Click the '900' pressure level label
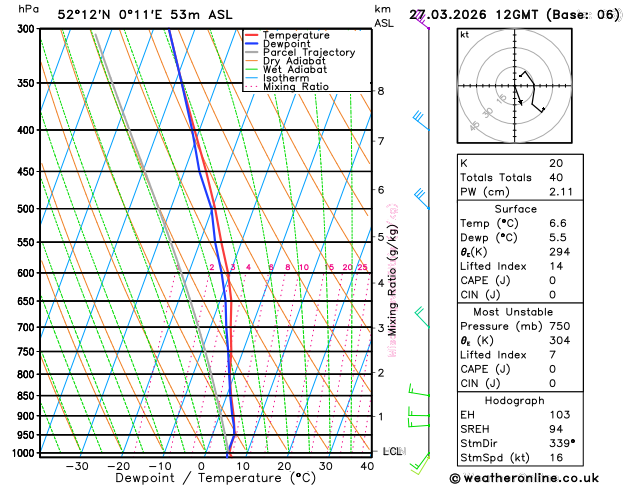This screenshot has width=629, height=486. (28, 416)
